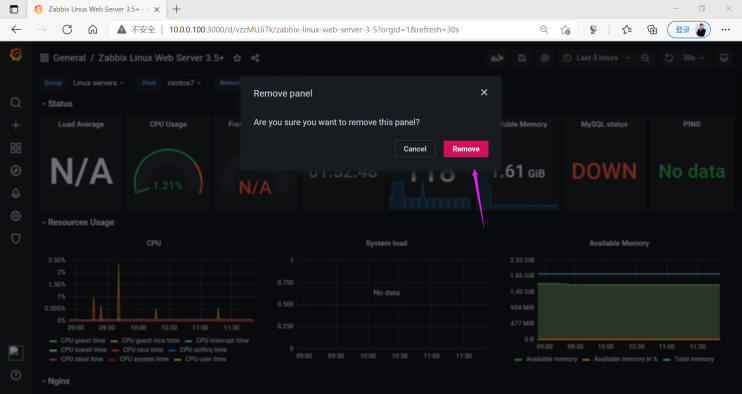Cancel removing the panel

pyautogui.click(x=415, y=149)
